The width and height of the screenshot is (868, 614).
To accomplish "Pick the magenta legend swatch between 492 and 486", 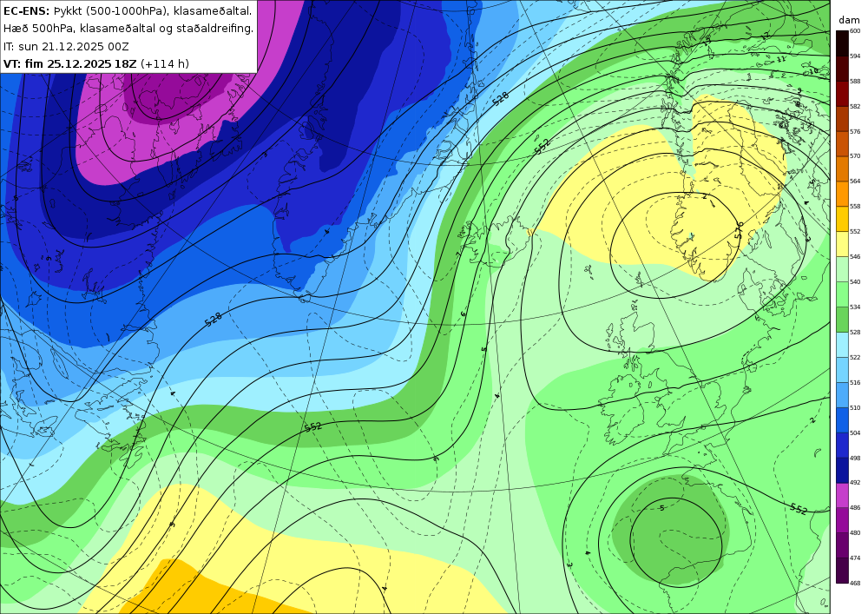I will [841, 496].
